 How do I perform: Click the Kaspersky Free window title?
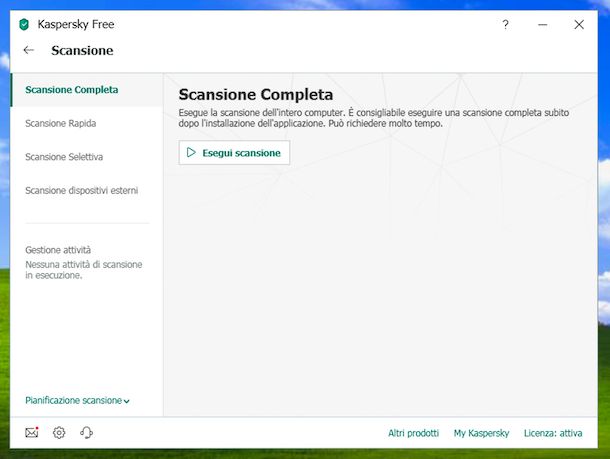76,25
